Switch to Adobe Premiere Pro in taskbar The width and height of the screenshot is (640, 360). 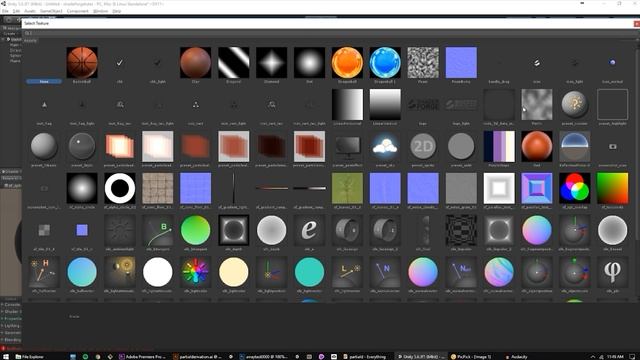click(142, 357)
